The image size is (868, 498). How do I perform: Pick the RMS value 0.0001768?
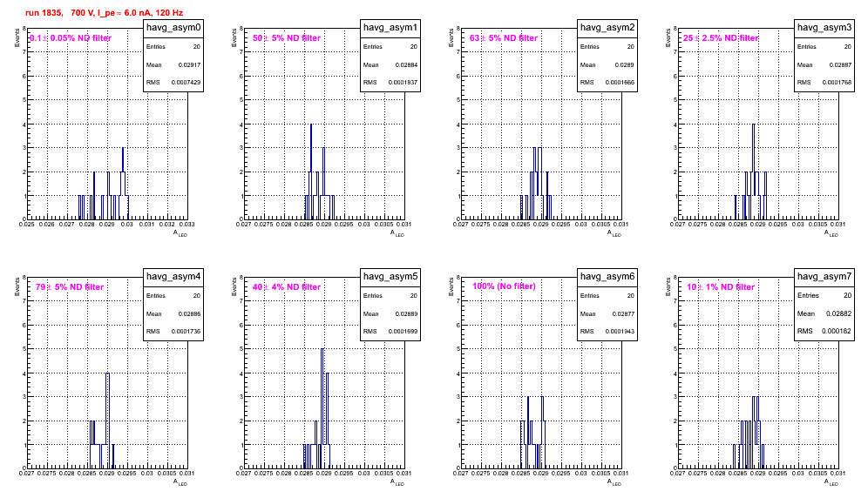[837, 83]
